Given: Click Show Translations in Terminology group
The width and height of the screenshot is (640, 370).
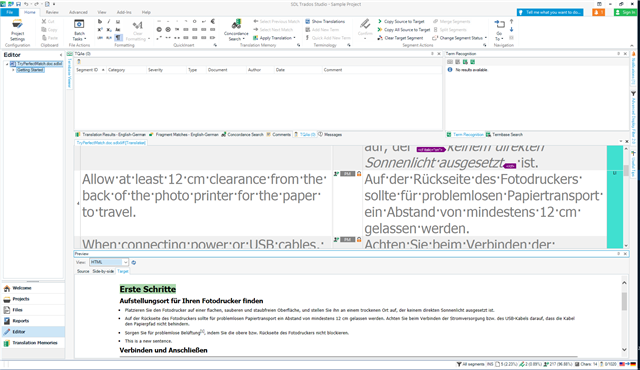Looking at the screenshot, I should [325, 21].
